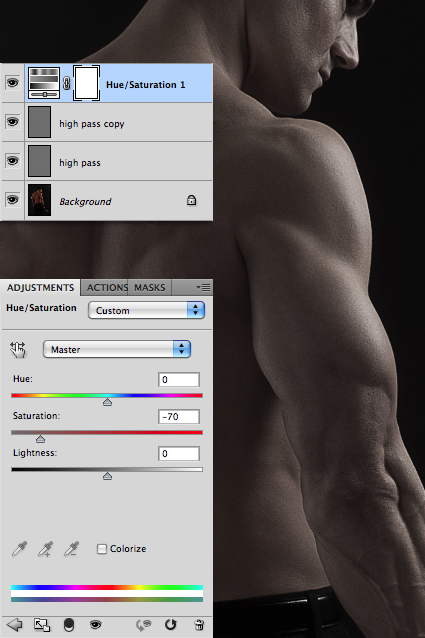Screen dimensions: 425x638
Task: Click the return to adjustment list arrow
Action: pyautogui.click(x=15, y=625)
